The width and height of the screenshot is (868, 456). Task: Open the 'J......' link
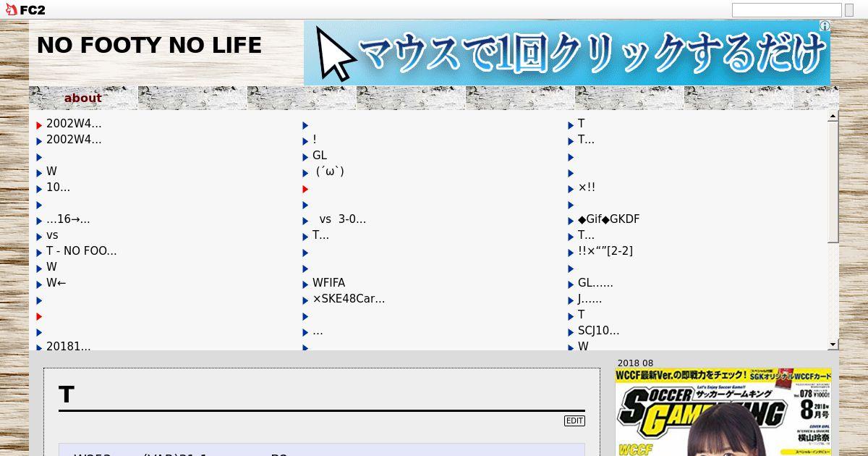tap(590, 298)
